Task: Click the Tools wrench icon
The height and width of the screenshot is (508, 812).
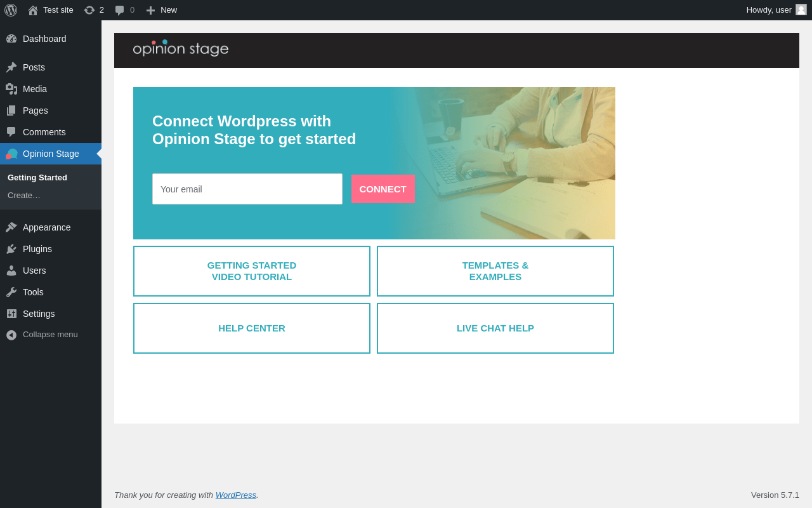Action: tap(11, 292)
